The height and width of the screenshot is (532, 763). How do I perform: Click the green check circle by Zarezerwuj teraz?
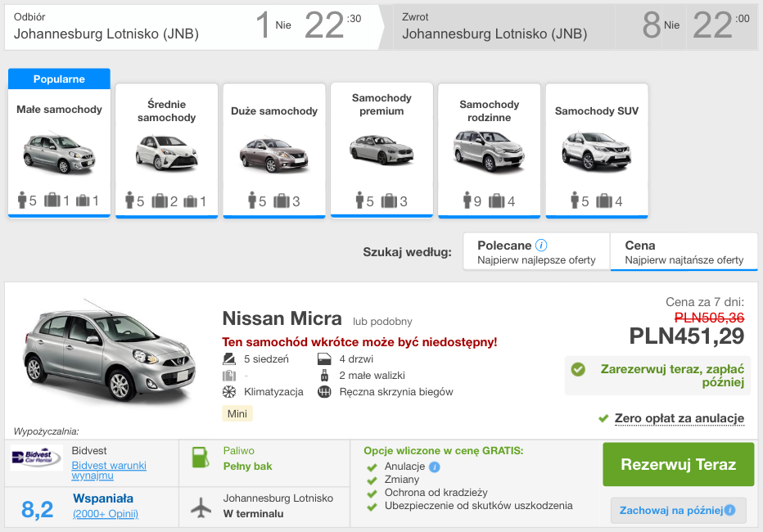(578, 370)
